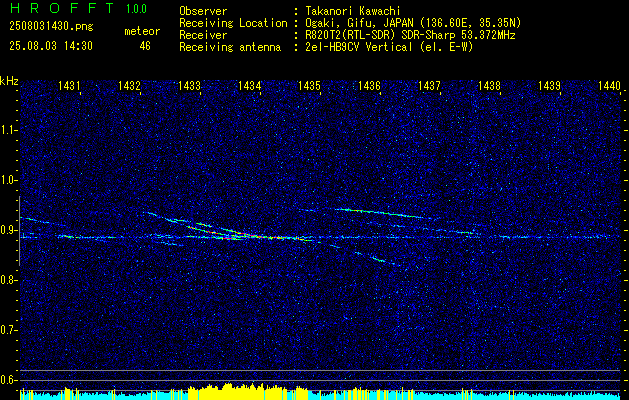Click the Receiving Location label
This screenshot has height=400, width=629.
(233, 23)
